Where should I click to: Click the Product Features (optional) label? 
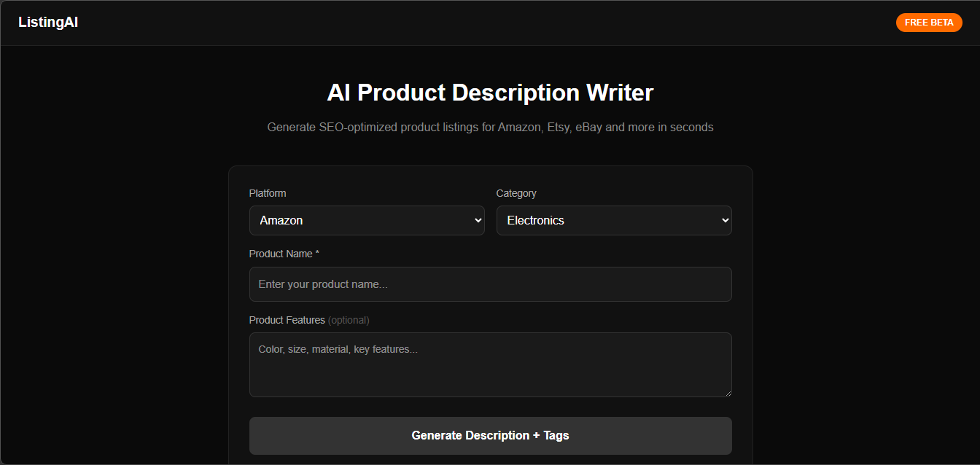tap(309, 320)
